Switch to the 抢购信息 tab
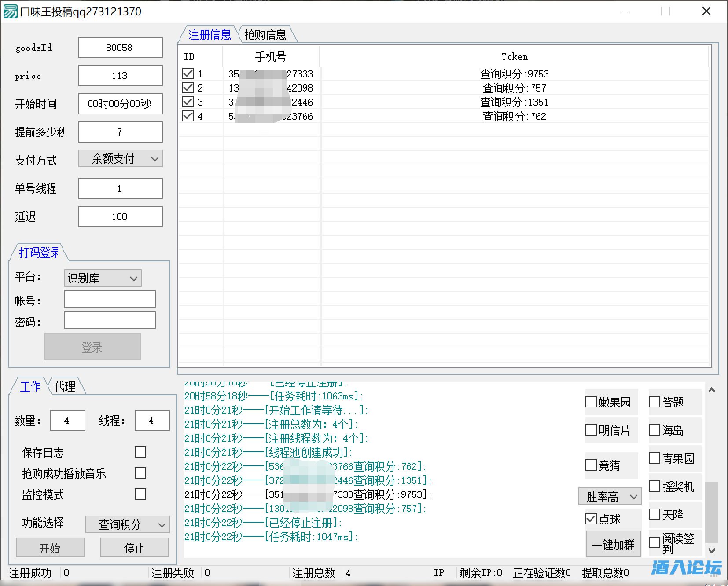This screenshot has width=728, height=586. [x=265, y=34]
